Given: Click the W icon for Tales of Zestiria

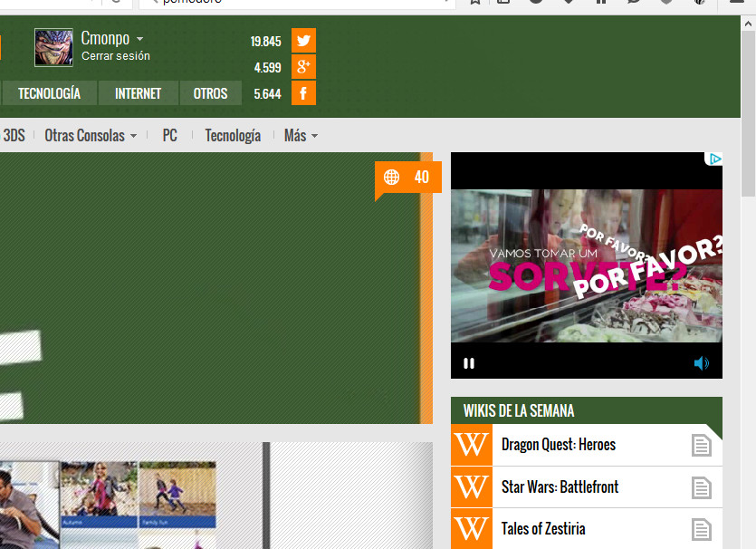Looking at the screenshot, I should [x=472, y=529].
